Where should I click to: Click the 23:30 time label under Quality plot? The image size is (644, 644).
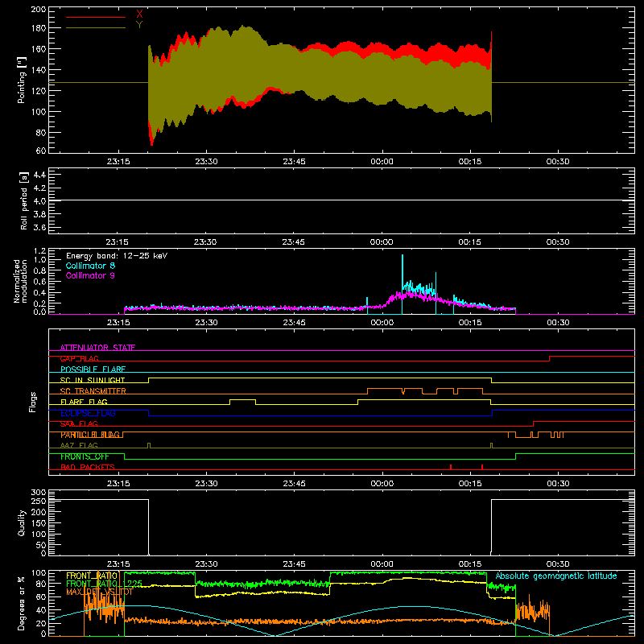[206, 564]
